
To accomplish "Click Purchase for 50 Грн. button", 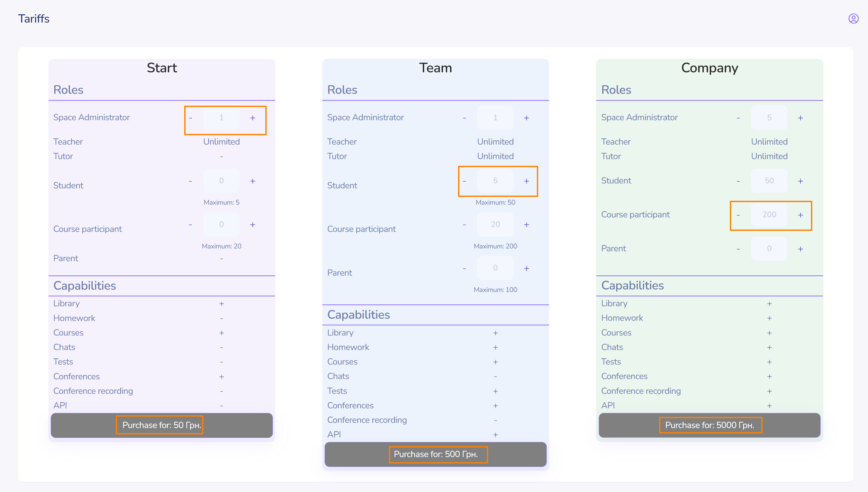I will click(161, 425).
